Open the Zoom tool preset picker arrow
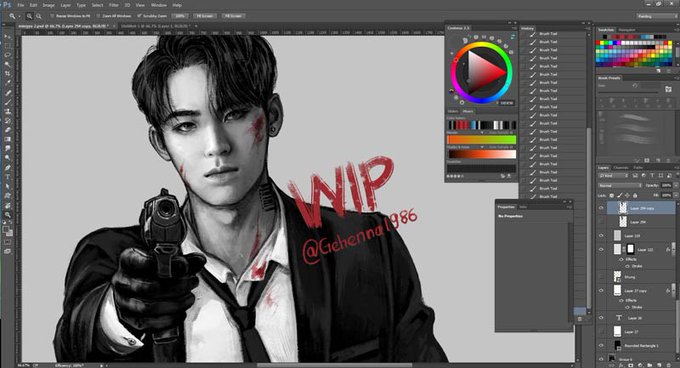 point(20,16)
